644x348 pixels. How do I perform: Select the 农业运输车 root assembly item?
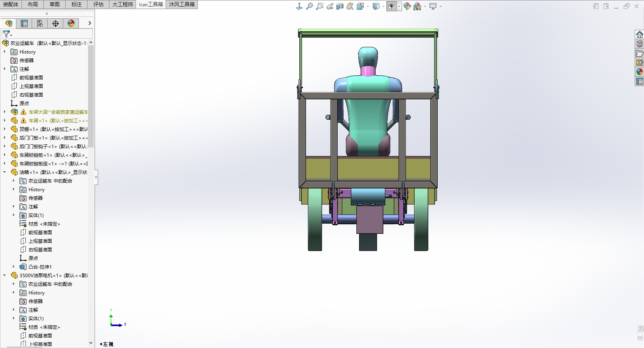(44, 43)
